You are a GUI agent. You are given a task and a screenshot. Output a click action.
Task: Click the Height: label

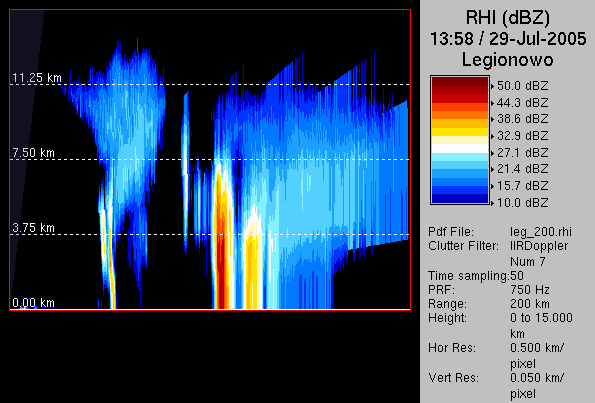coord(447,318)
